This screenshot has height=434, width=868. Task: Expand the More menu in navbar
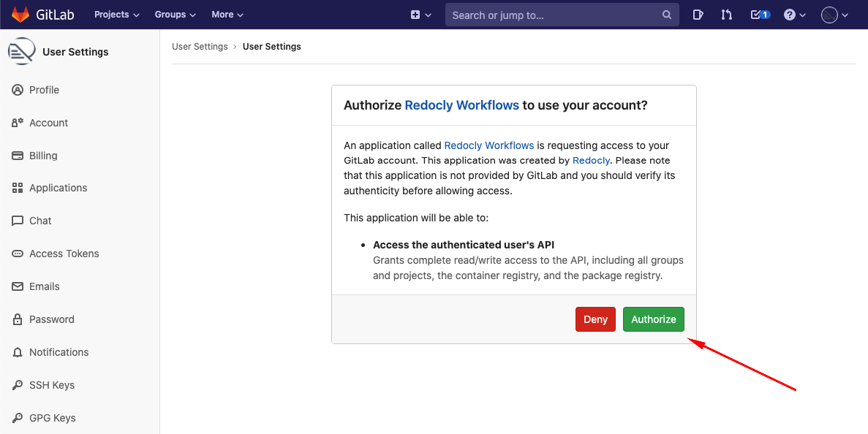[227, 15]
